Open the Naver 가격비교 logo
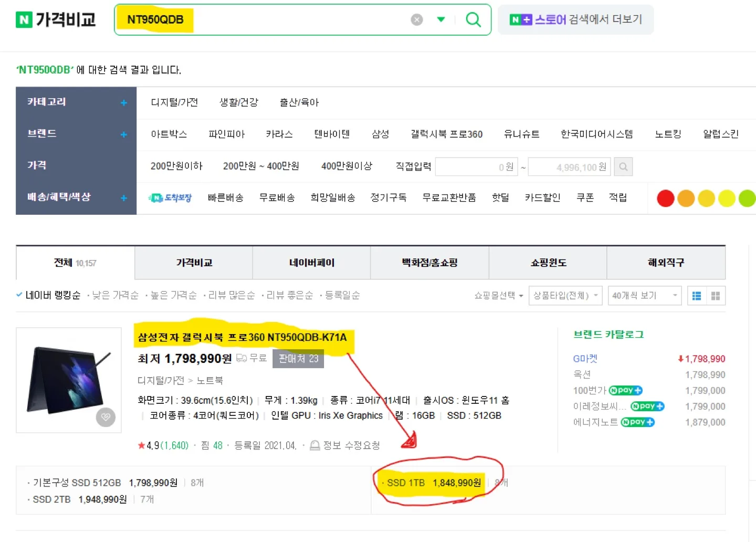Viewport: 756px width, 542px height. (x=56, y=20)
